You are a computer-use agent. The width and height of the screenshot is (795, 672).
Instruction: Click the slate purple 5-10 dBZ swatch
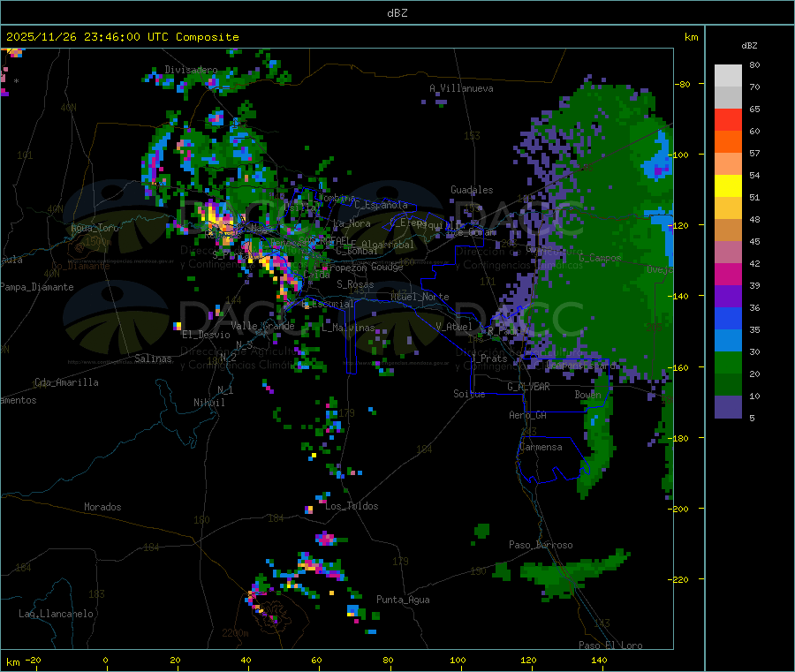coord(728,407)
